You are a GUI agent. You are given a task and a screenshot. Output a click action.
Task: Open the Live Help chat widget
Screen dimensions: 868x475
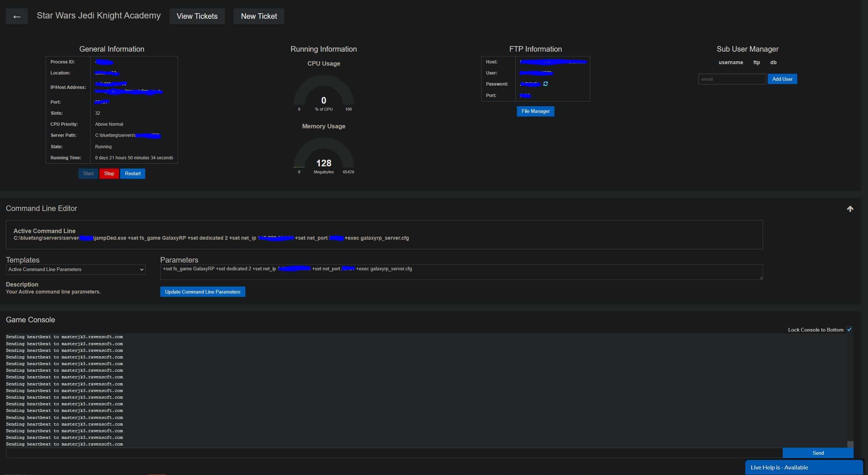click(x=804, y=467)
